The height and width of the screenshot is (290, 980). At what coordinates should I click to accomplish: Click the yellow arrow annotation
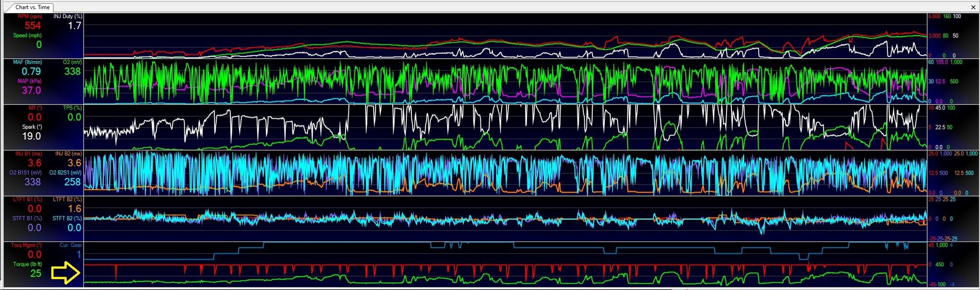tap(66, 273)
